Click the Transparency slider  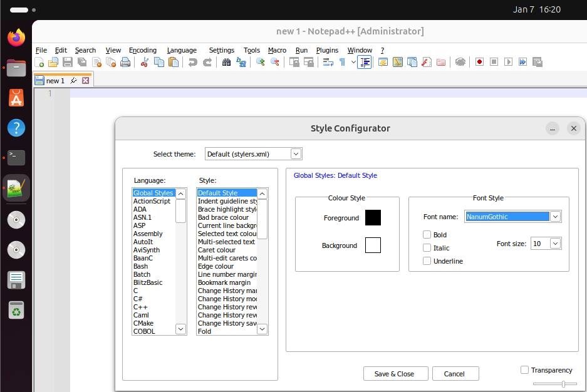(555, 384)
